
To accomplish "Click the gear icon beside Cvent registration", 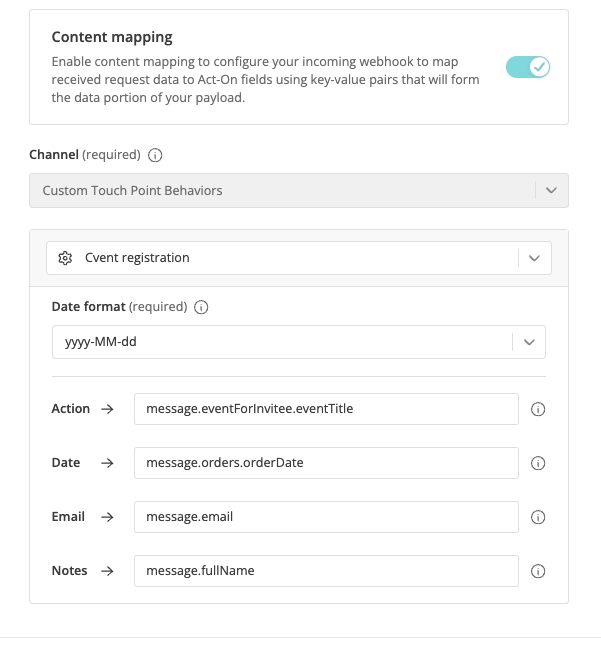I will (65, 258).
